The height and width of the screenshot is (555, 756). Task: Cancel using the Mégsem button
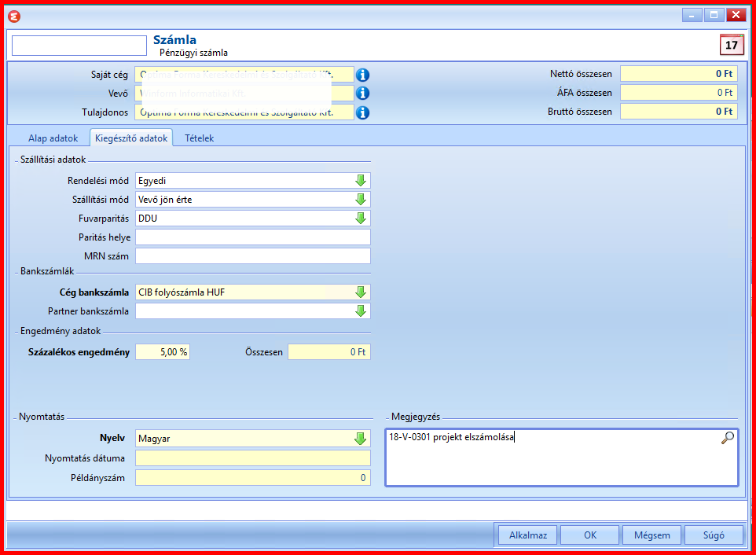coord(651,535)
